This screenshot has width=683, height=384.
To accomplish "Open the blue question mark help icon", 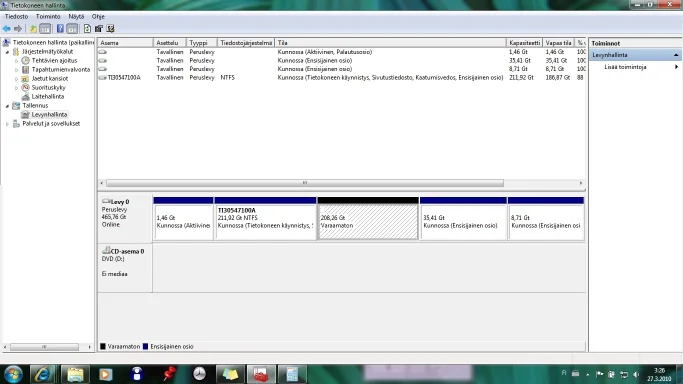I will [x=60, y=29].
